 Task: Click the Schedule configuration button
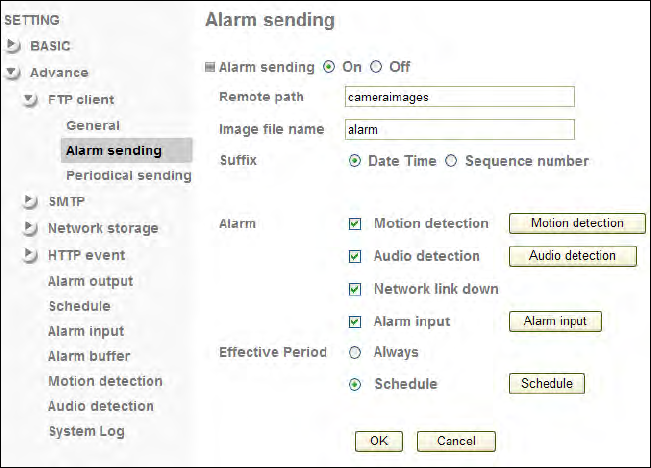pos(546,383)
